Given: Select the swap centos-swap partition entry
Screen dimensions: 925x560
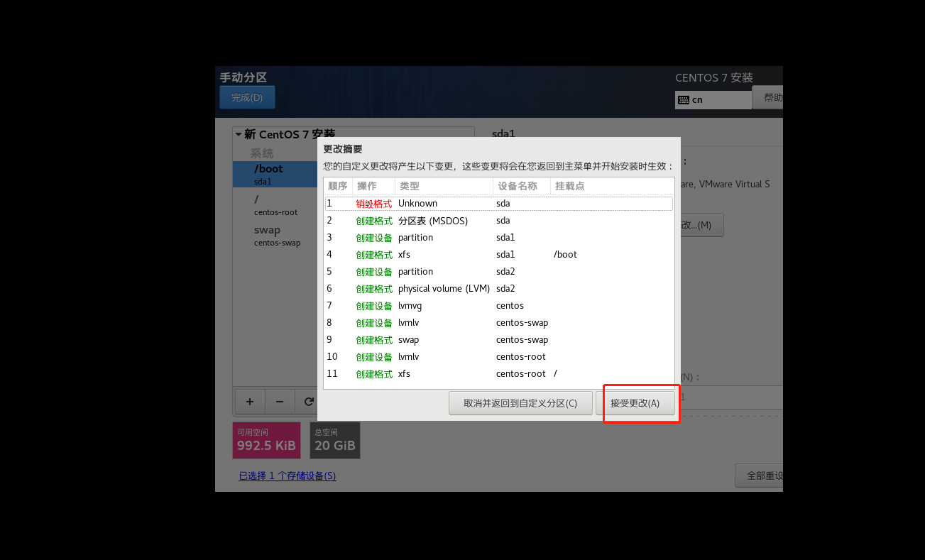Looking at the screenshot, I should 275,236.
